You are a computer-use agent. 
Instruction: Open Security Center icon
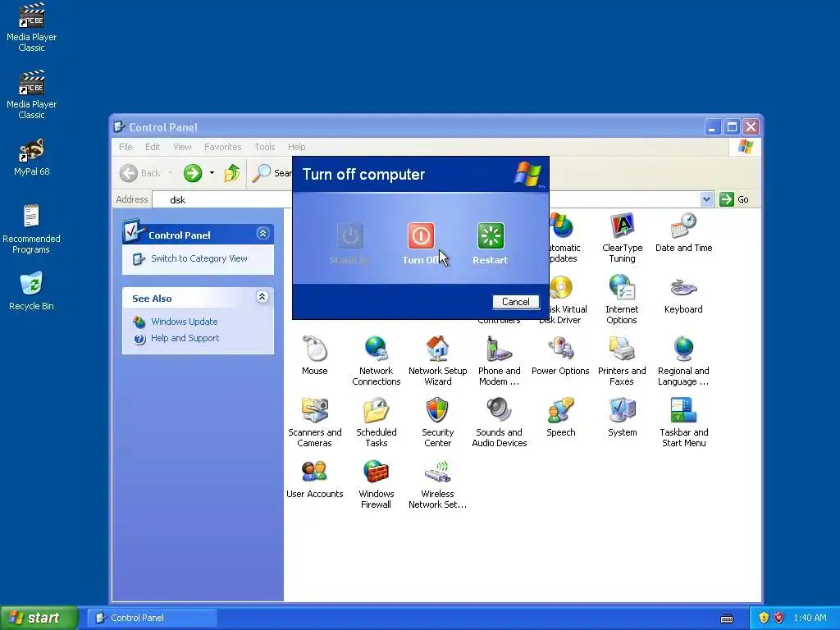point(437,422)
